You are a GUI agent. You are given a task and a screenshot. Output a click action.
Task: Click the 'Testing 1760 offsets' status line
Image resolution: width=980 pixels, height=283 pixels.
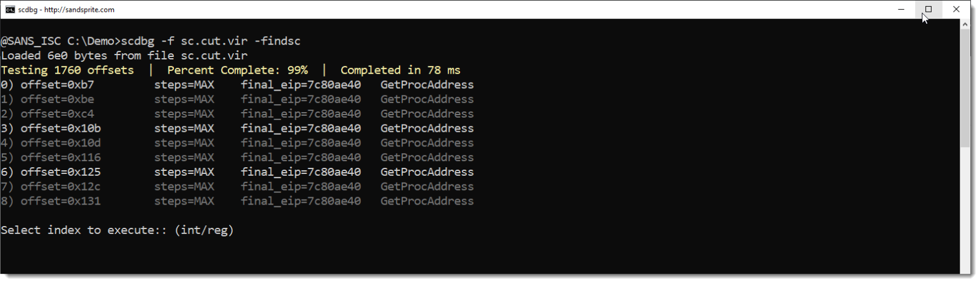click(67, 70)
